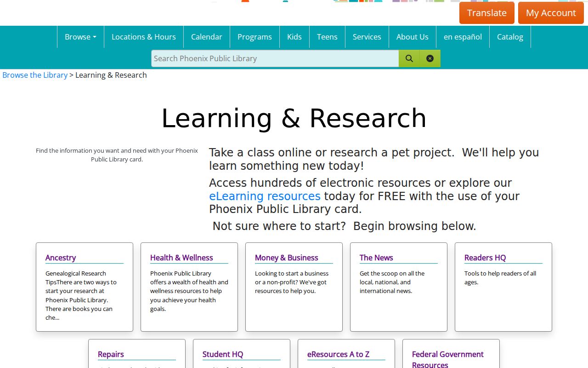Open My Account button
Image resolution: width=588 pixels, height=368 pixels.
coord(551,13)
